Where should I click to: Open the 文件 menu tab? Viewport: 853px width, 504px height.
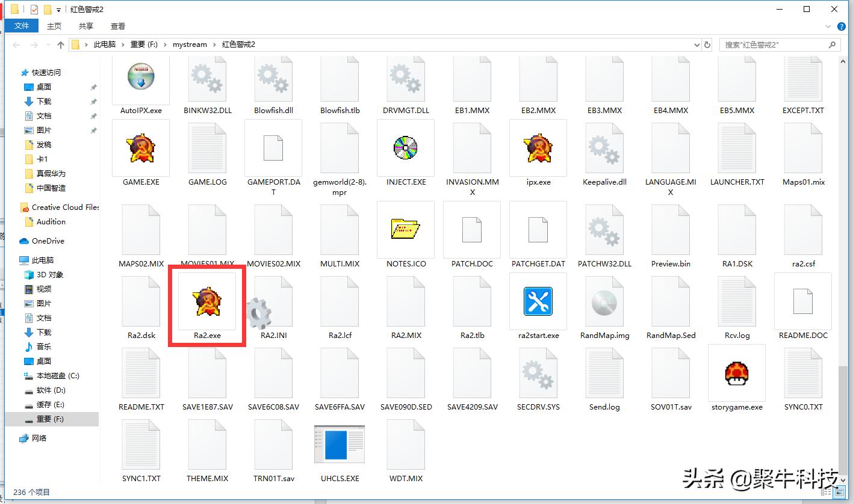(x=22, y=26)
